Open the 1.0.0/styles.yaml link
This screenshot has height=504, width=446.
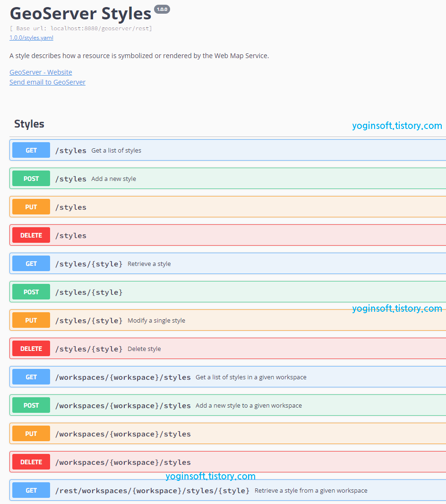[x=31, y=38]
